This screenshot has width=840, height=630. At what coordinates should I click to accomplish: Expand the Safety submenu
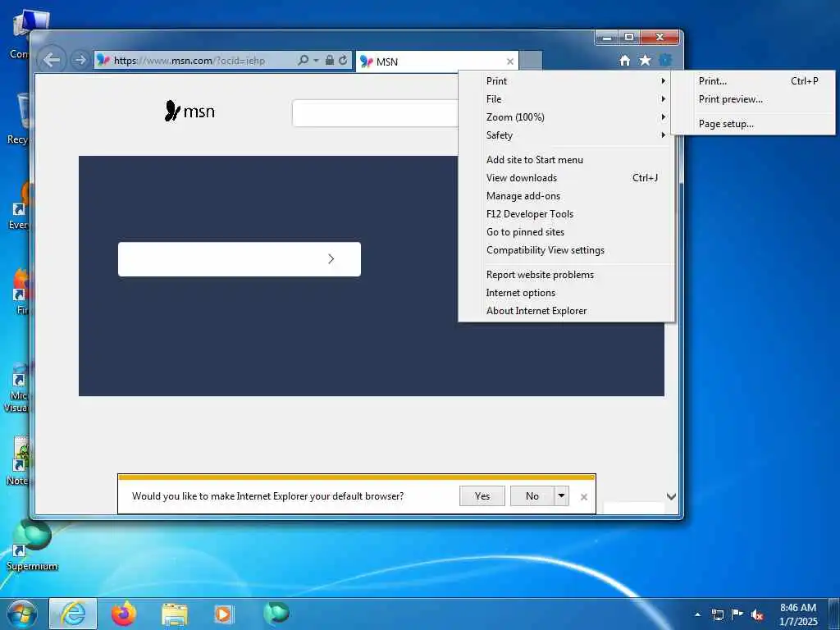[567, 135]
